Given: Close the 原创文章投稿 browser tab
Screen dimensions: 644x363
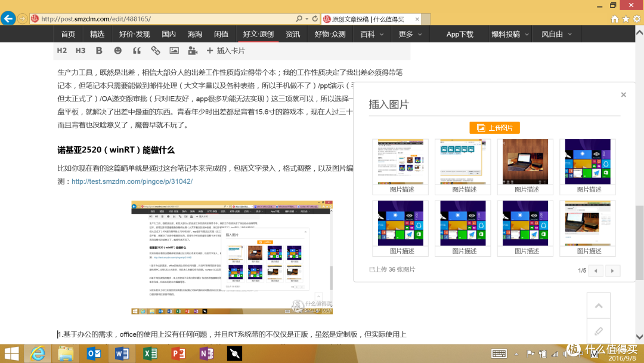Looking at the screenshot, I should tap(417, 19).
